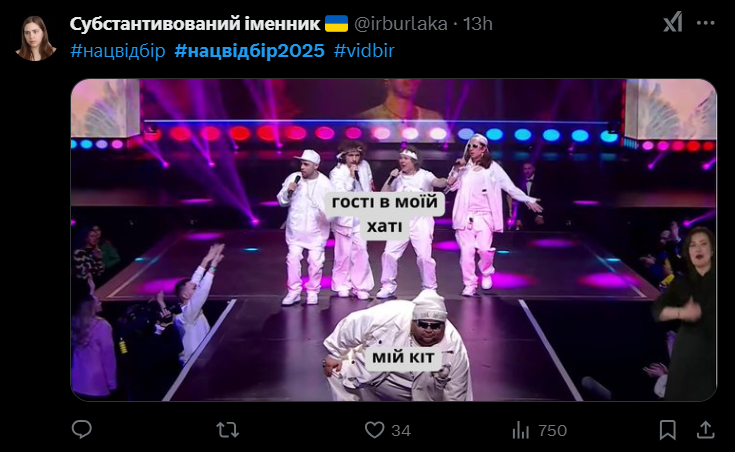Click the 750 views count
Image resolution: width=735 pixels, height=452 pixels.
pyautogui.click(x=552, y=430)
